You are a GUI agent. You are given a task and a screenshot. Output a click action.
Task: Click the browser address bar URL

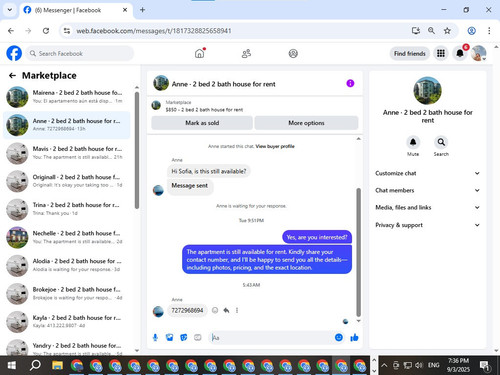tap(154, 31)
